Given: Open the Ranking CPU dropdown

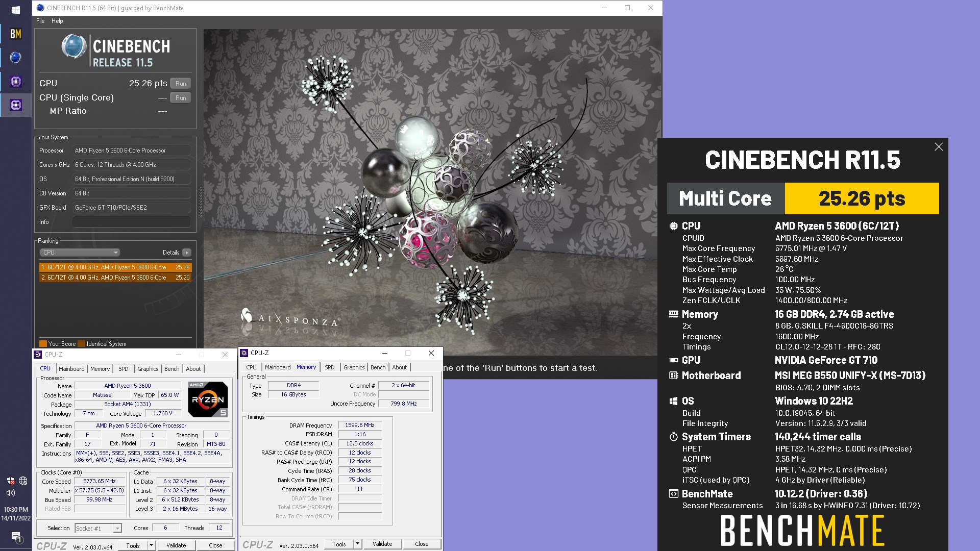Looking at the screenshot, I should 80,253.
